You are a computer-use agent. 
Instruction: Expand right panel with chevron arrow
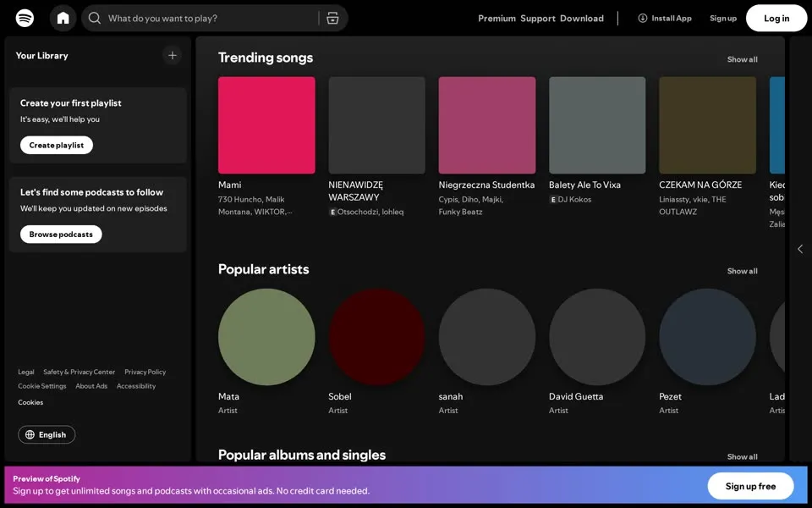coord(800,249)
